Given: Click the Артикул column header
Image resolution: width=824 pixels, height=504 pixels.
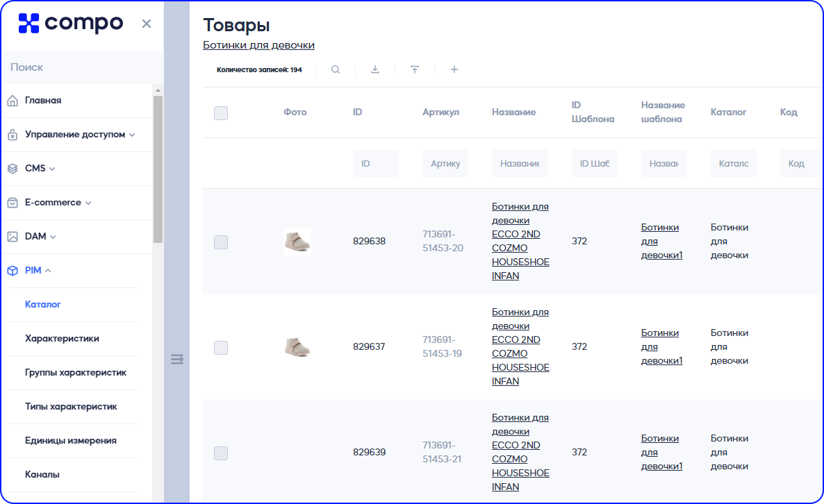Looking at the screenshot, I should click(x=440, y=112).
